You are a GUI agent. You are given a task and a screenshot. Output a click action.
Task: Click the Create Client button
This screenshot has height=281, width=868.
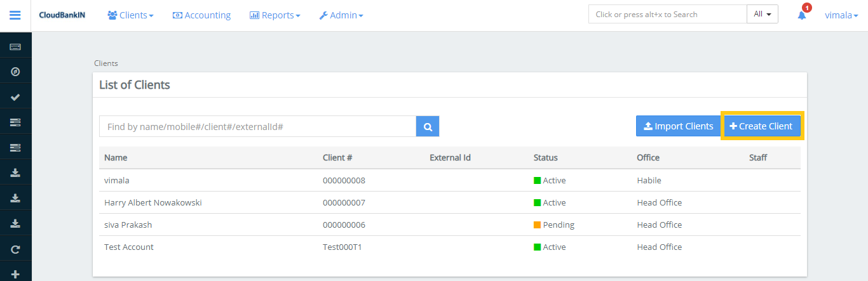pos(762,126)
